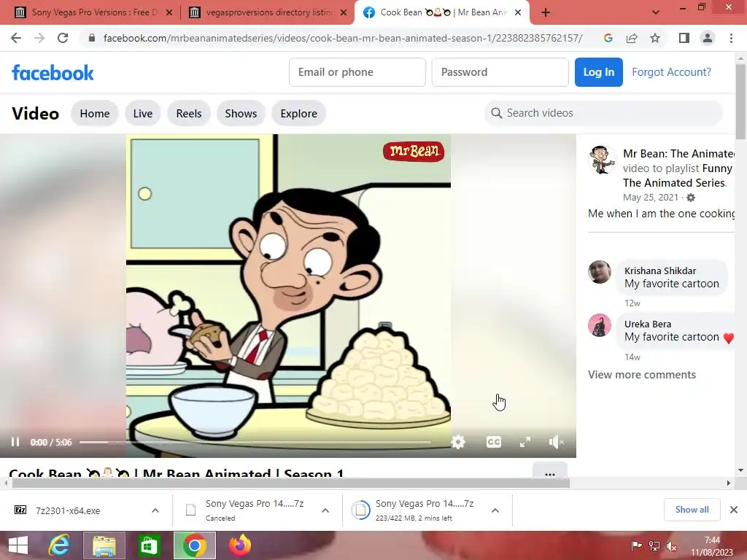Click the Log In button

[x=598, y=72]
